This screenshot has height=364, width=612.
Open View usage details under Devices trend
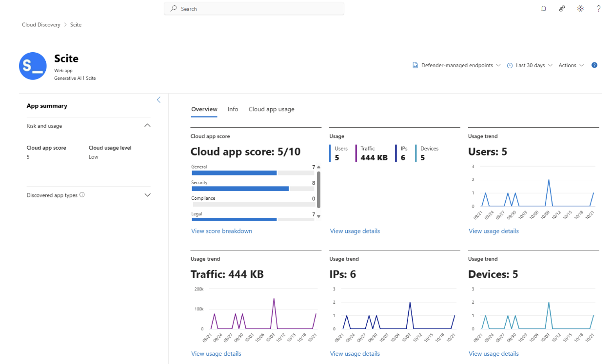coord(494,354)
